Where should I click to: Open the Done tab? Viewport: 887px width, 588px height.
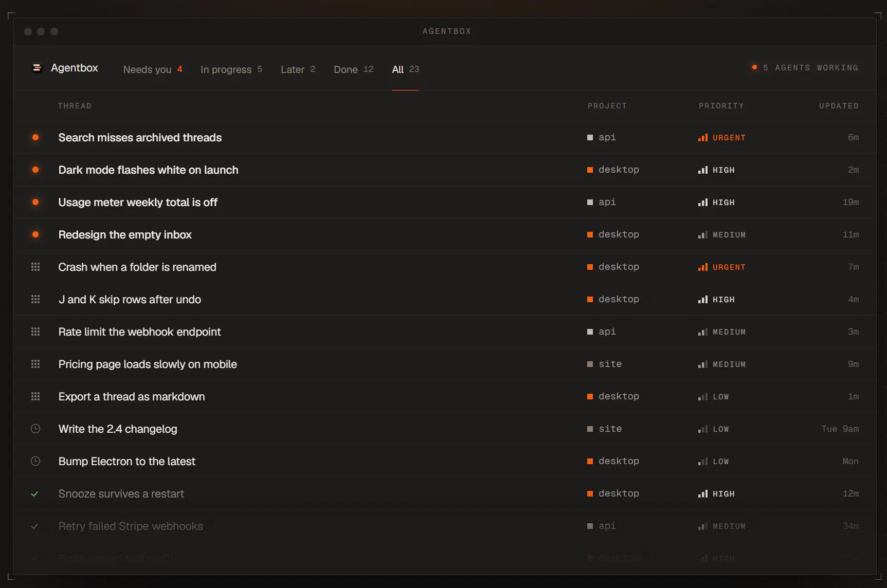[x=354, y=69]
